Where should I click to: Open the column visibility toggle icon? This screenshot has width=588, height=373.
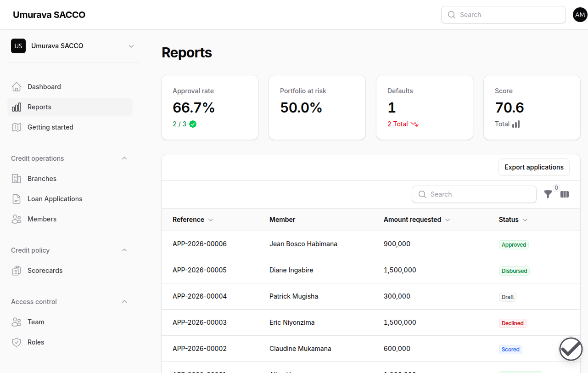click(565, 194)
